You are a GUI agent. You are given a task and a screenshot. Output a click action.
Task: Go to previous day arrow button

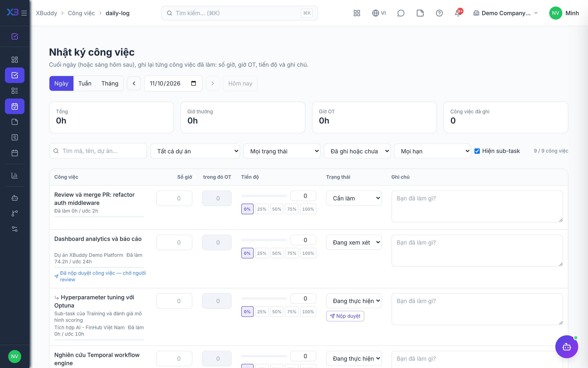pos(134,83)
